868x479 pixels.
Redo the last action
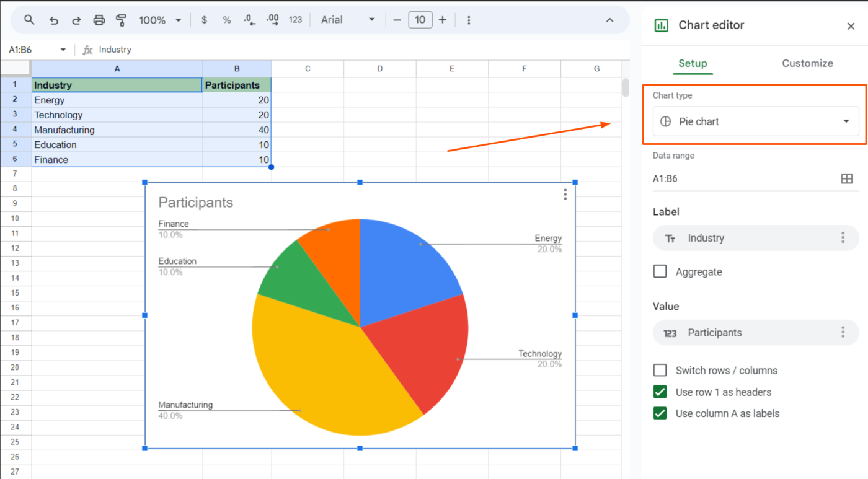[76, 20]
